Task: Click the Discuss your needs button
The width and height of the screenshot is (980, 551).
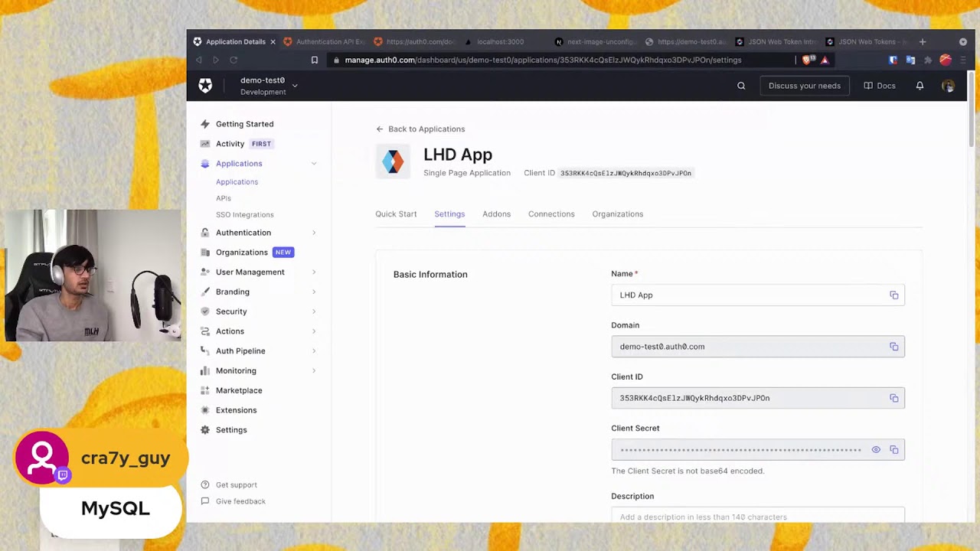Action: pos(804,86)
